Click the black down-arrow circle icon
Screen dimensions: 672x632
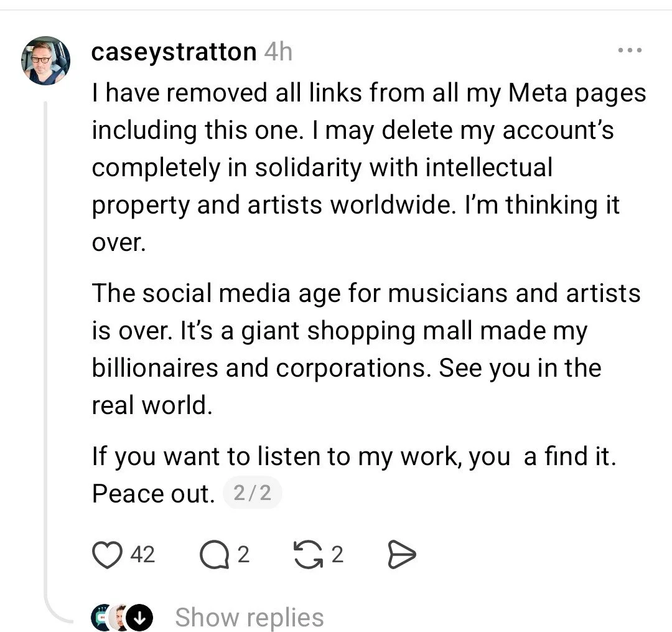[x=139, y=618]
